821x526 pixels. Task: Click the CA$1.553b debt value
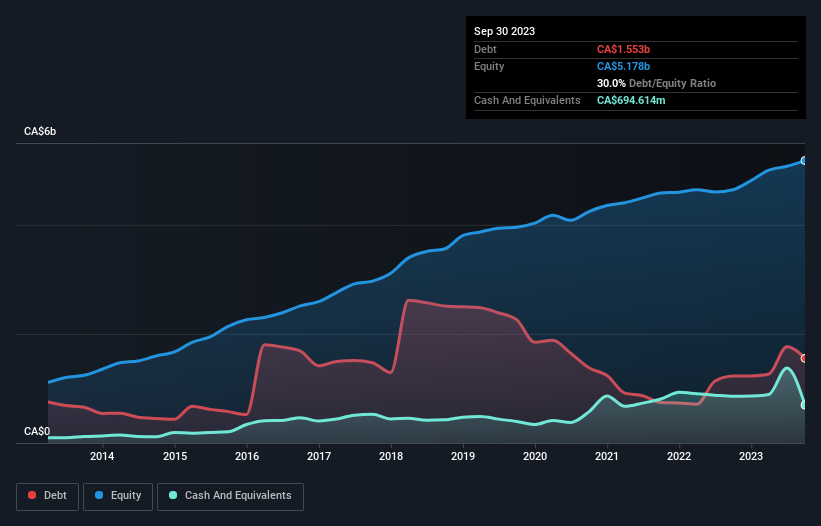623,49
